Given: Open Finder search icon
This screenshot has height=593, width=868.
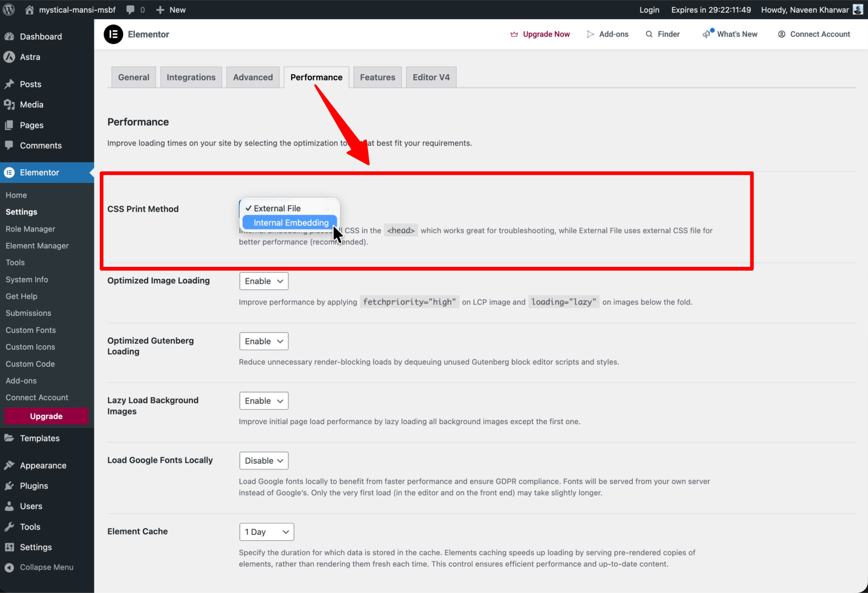Looking at the screenshot, I should [x=649, y=34].
